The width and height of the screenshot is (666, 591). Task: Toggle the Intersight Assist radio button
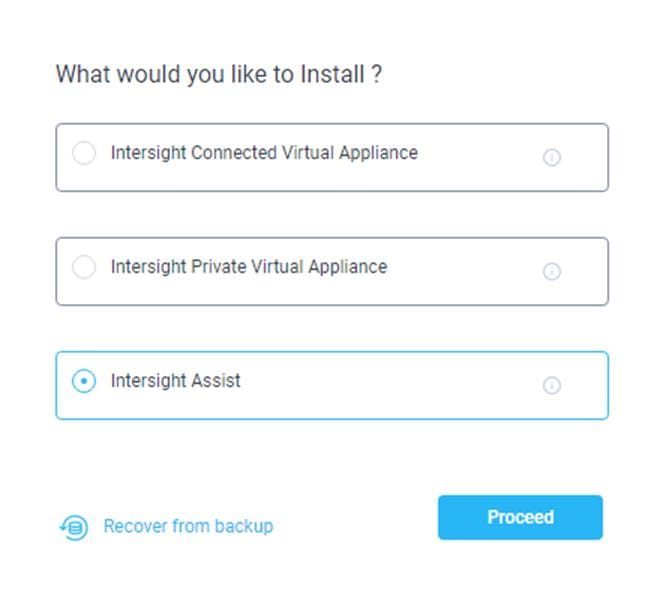(85, 382)
